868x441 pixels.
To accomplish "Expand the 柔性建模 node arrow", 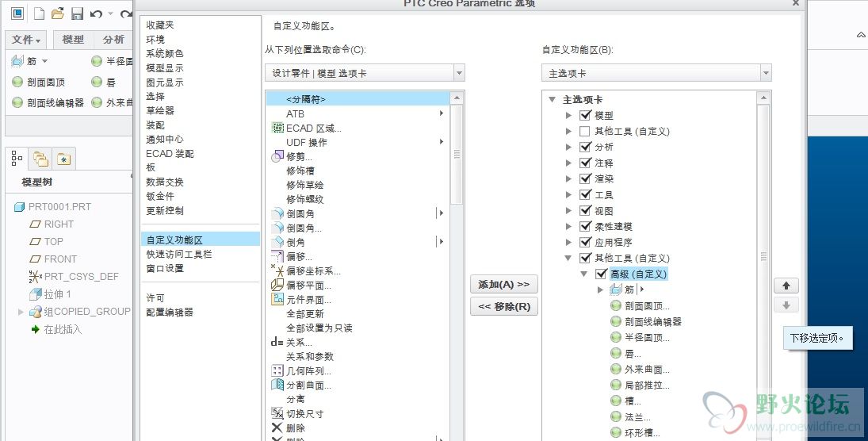I will click(568, 226).
